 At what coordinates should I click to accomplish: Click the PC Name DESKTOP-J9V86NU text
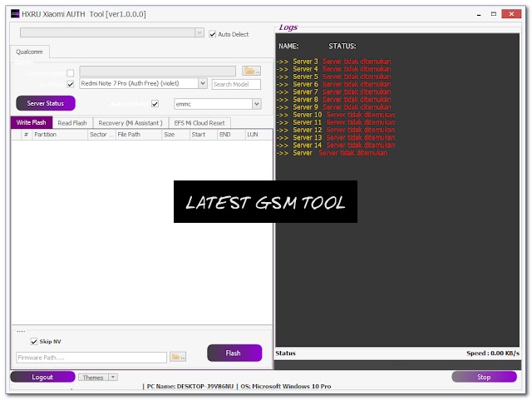(190, 387)
